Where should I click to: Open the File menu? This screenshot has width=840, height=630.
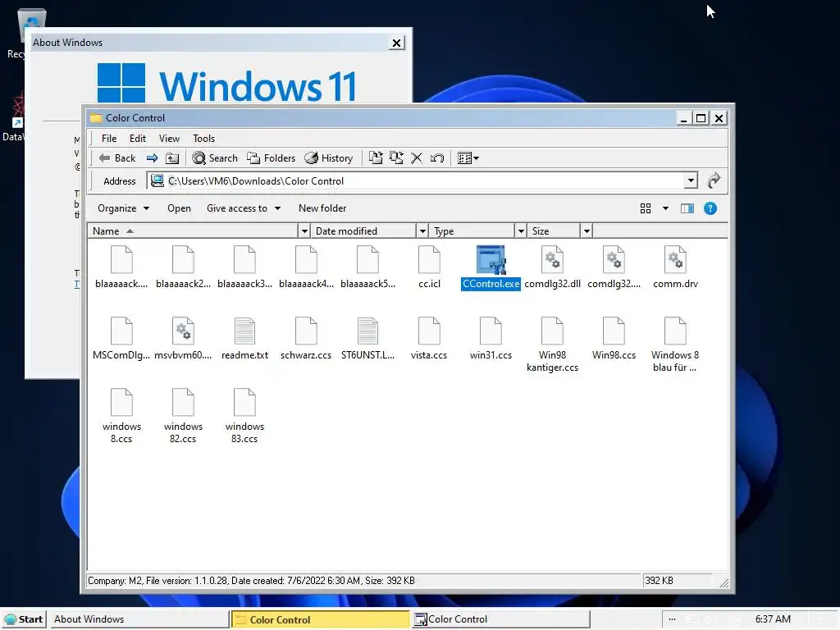point(109,138)
